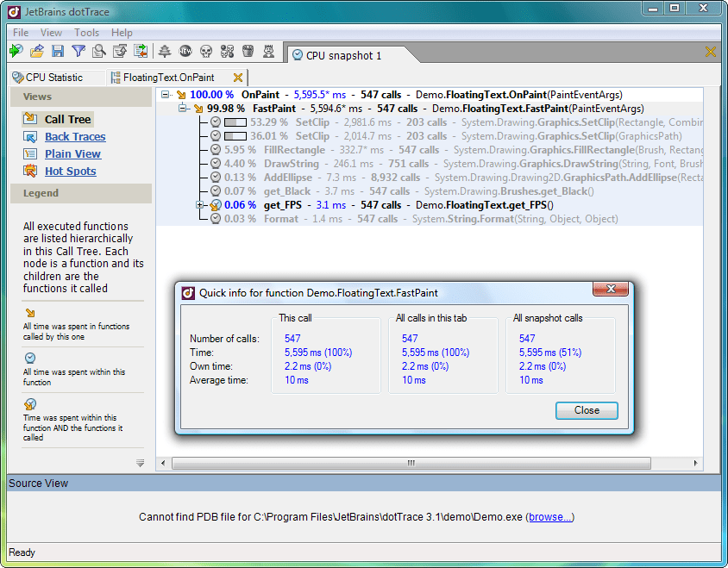The height and width of the screenshot is (568, 728).
Task: Click the open snapshot folder icon
Action: tap(37, 52)
